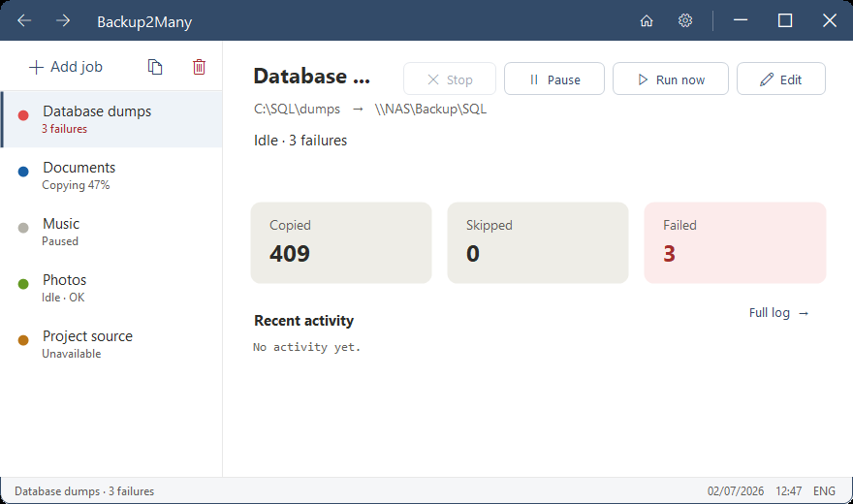Click the Add job button
The image size is (853, 504).
click(66, 67)
